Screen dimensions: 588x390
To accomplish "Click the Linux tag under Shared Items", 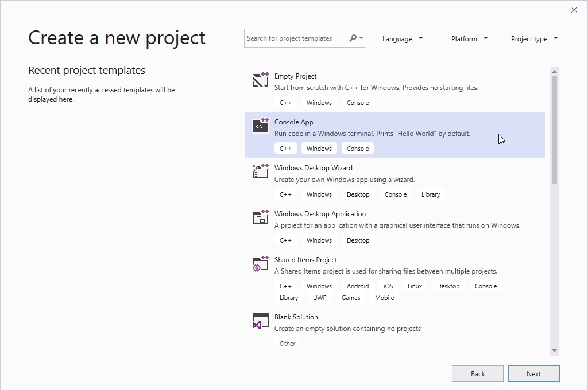I will (415, 286).
